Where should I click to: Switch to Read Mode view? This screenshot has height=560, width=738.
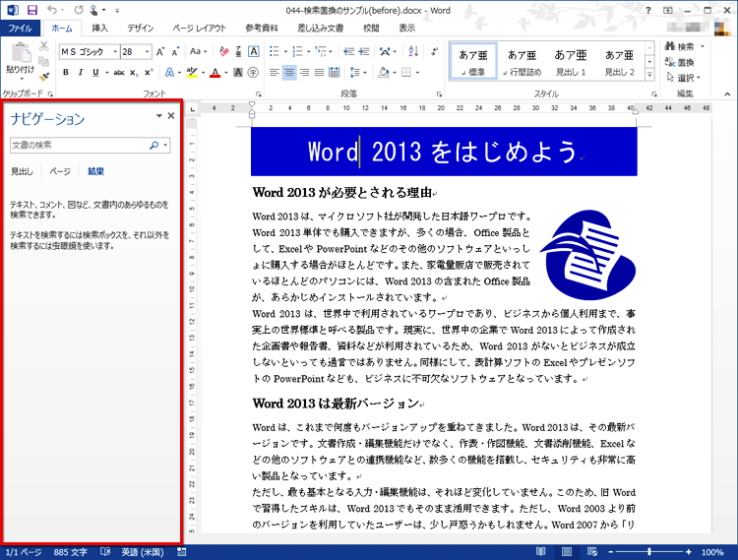click(x=541, y=551)
